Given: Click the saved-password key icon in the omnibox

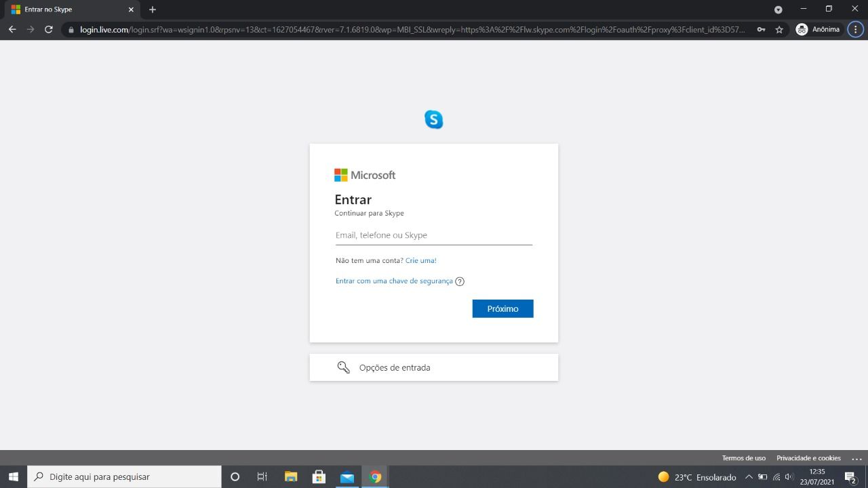Looking at the screenshot, I should (x=761, y=29).
